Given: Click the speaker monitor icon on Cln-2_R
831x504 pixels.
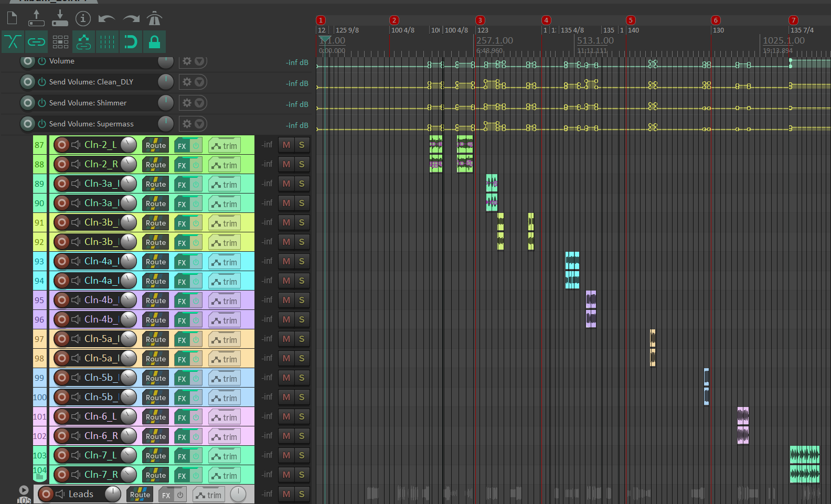Looking at the screenshot, I should 76,164.
